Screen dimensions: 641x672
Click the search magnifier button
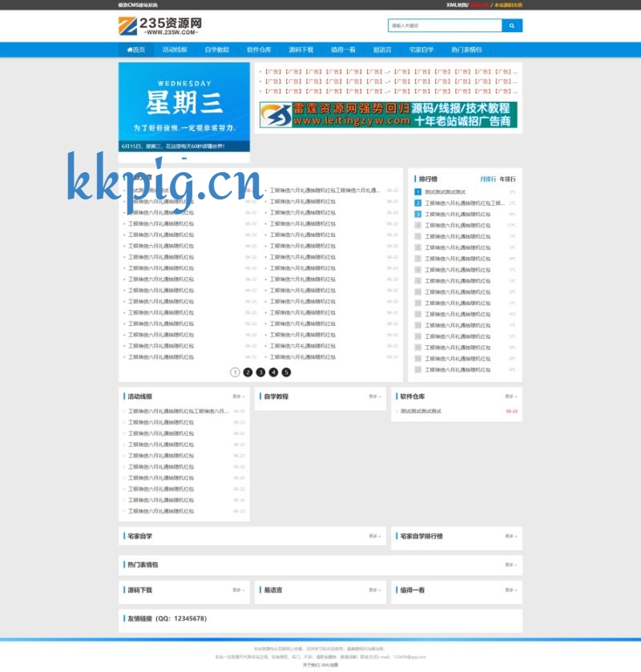512,26
